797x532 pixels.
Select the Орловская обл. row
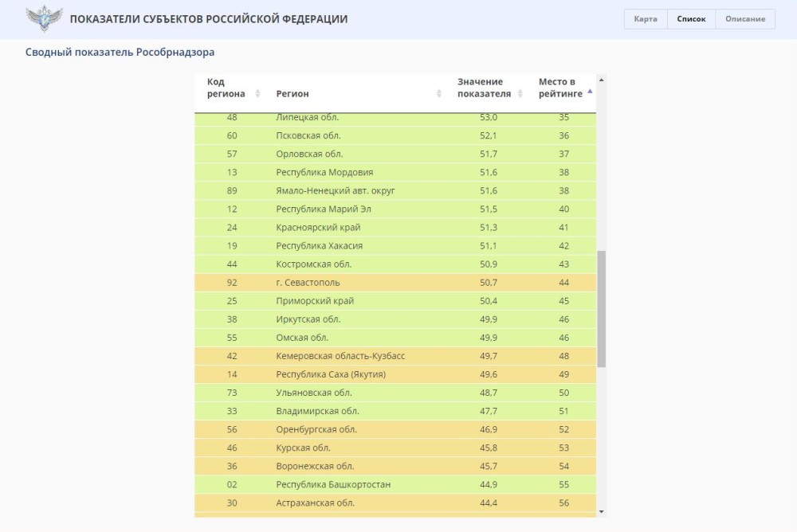coord(395,154)
